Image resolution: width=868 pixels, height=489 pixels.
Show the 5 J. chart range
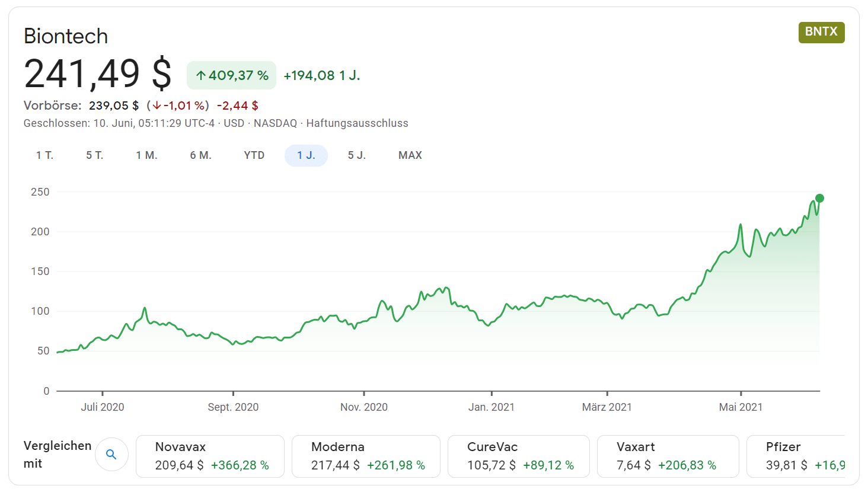[x=357, y=155]
